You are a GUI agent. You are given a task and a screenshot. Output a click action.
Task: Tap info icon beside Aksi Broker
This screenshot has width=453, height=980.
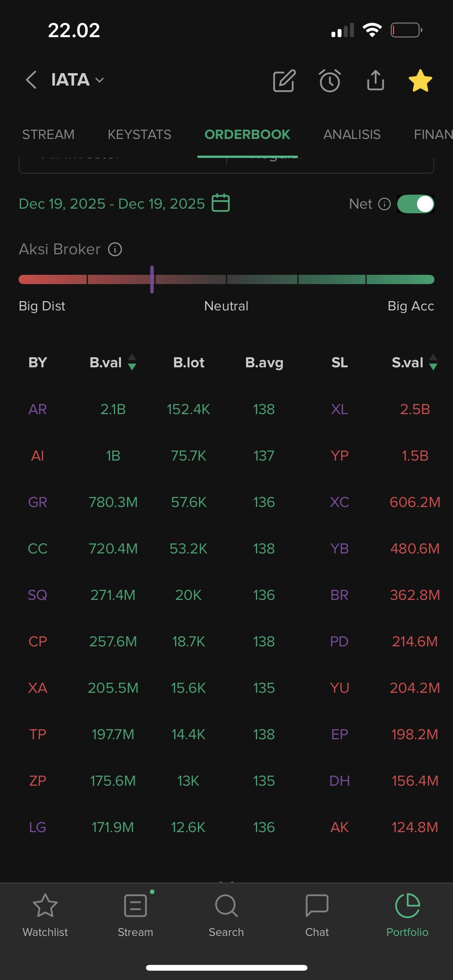point(115,249)
